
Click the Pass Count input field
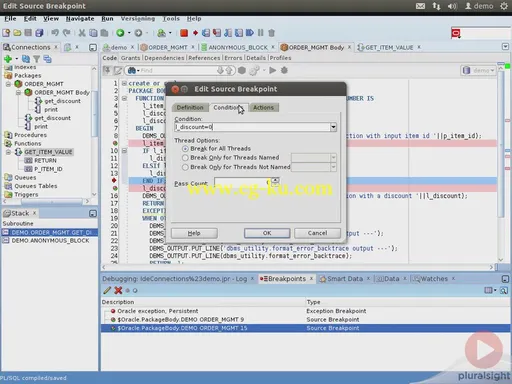(243, 182)
